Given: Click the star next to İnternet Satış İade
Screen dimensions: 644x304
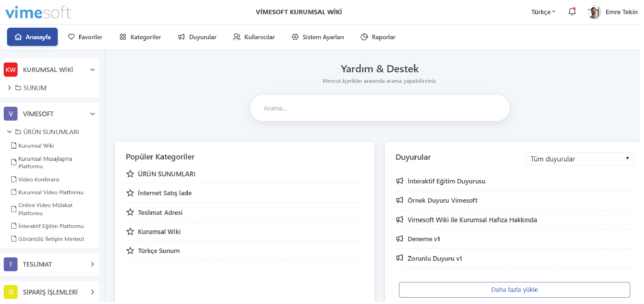Looking at the screenshot, I should click(x=130, y=193).
